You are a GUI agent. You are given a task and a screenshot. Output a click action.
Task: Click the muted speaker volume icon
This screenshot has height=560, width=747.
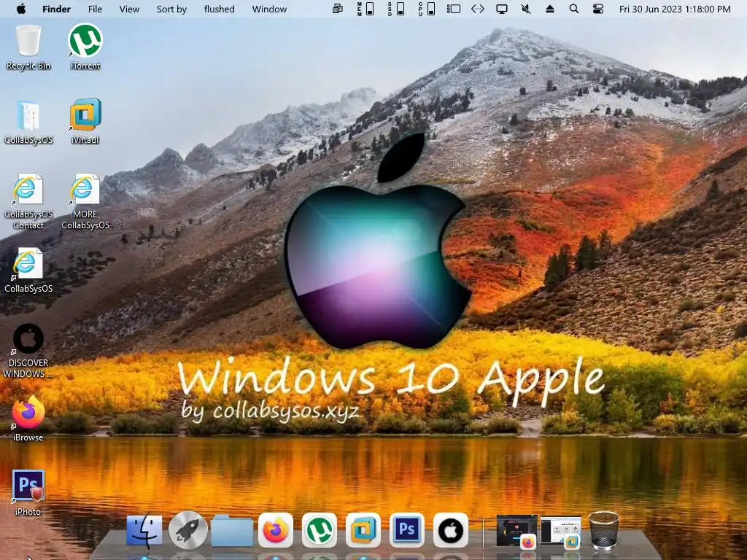click(x=526, y=9)
